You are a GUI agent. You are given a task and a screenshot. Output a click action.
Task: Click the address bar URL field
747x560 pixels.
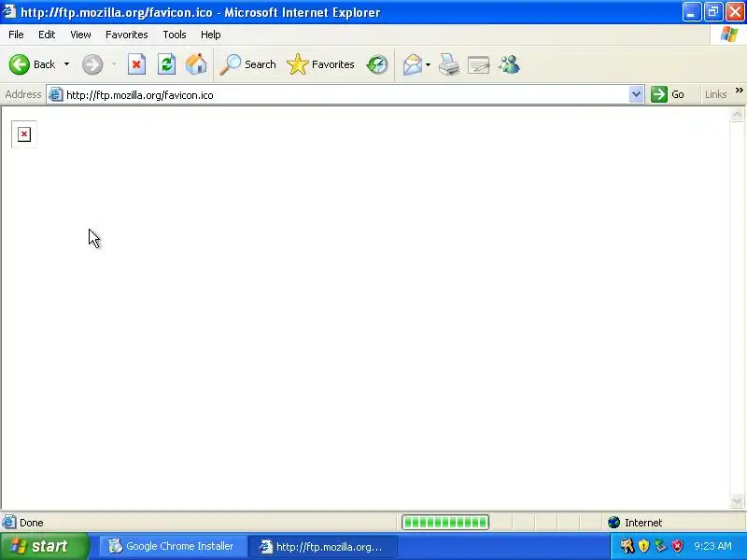coord(345,95)
